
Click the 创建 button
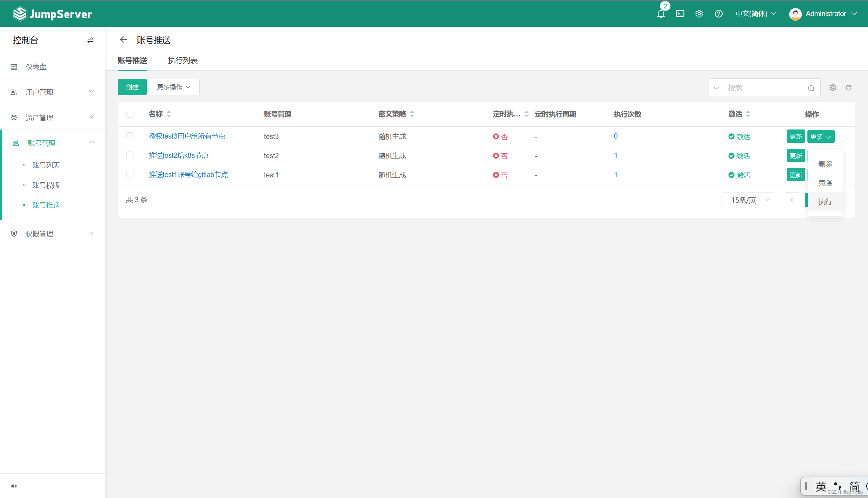pyautogui.click(x=132, y=87)
